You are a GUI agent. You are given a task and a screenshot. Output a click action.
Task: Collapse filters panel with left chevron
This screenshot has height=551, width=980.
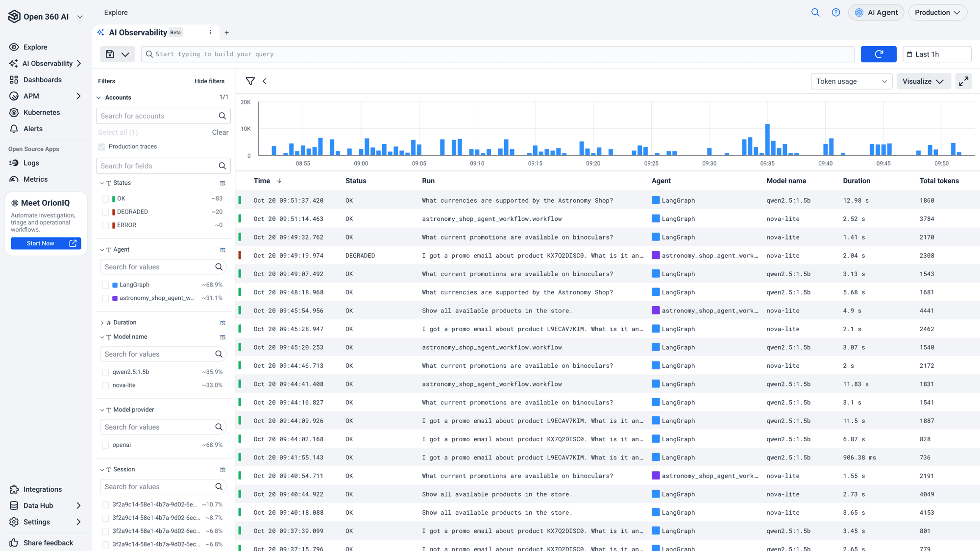pos(265,81)
